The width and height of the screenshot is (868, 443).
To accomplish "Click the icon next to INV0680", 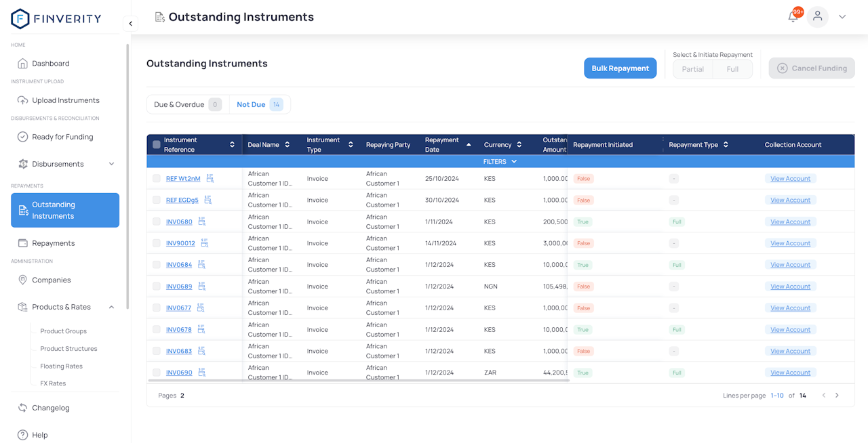I will [x=201, y=221].
